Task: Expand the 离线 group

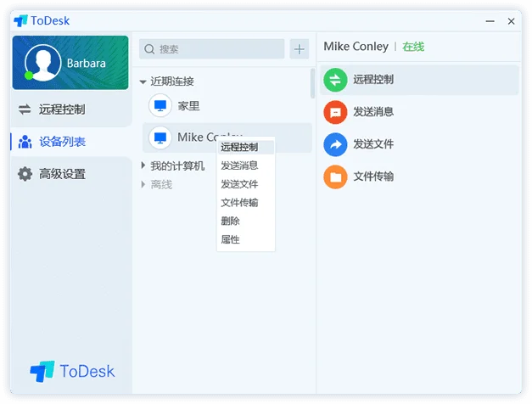Action: [x=143, y=184]
